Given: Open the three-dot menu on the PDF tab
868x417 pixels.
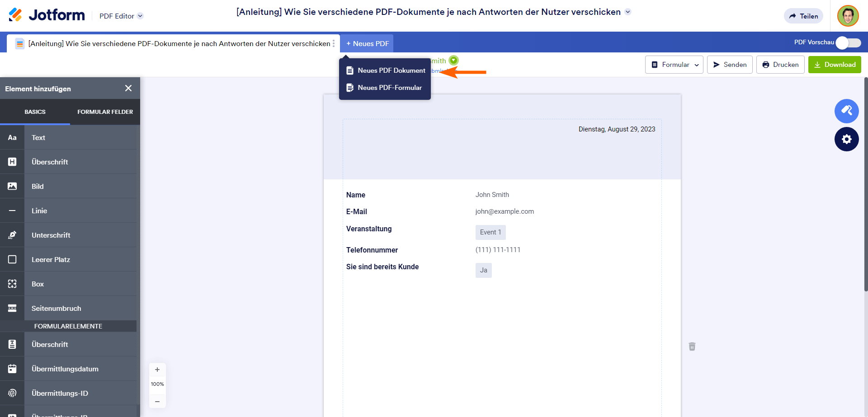Looking at the screenshot, I should pyautogui.click(x=334, y=43).
